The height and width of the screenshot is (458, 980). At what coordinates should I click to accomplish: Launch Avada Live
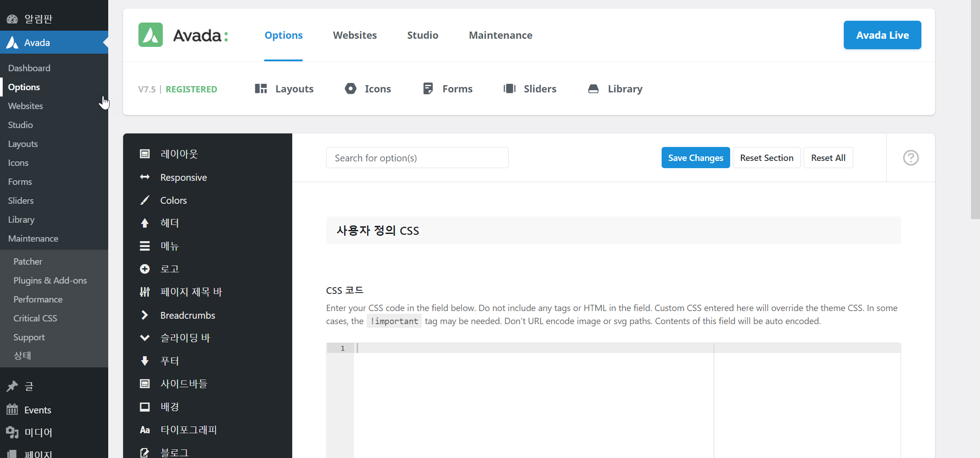click(882, 35)
